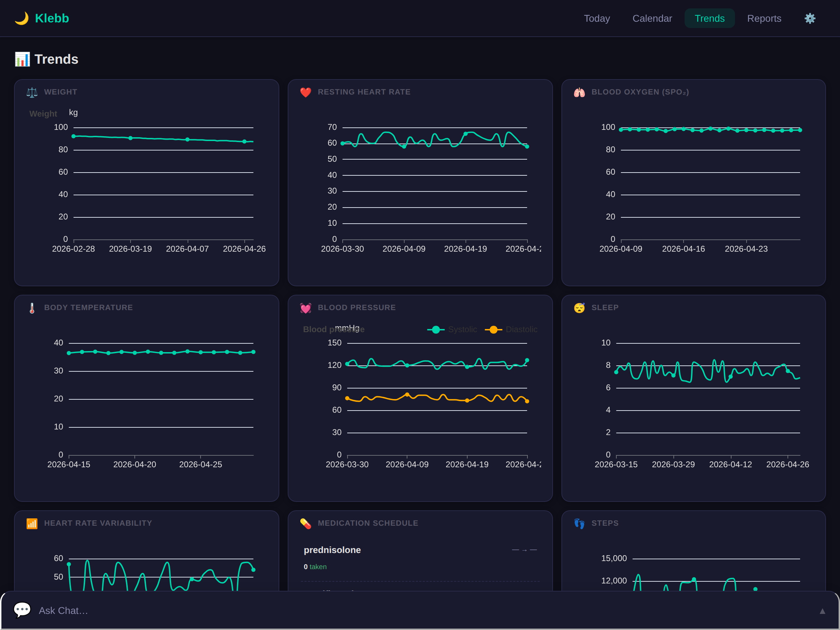Toggle the Diastolic legend series
Screen dimensions: 840x630
[x=511, y=330]
